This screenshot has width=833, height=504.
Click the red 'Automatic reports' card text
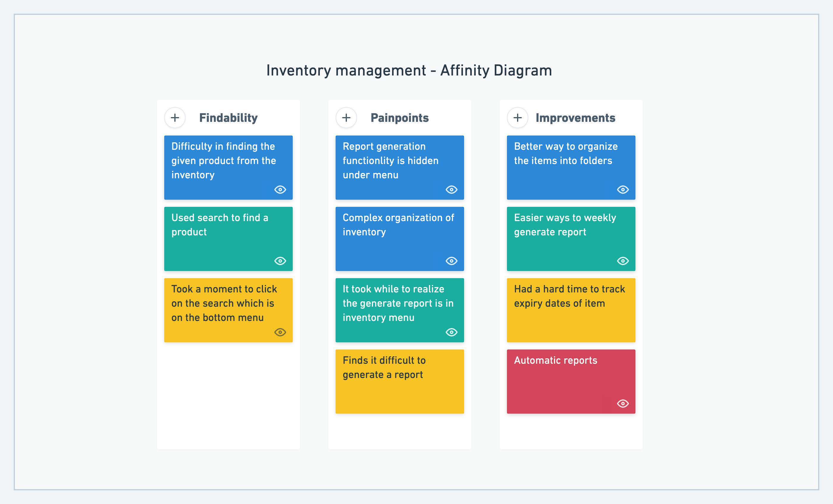pos(555,360)
